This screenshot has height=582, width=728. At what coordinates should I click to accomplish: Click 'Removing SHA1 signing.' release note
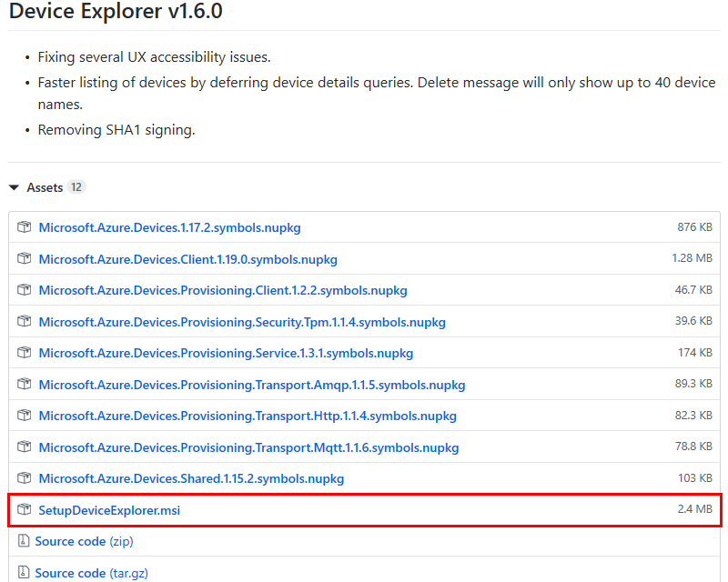pos(116,130)
